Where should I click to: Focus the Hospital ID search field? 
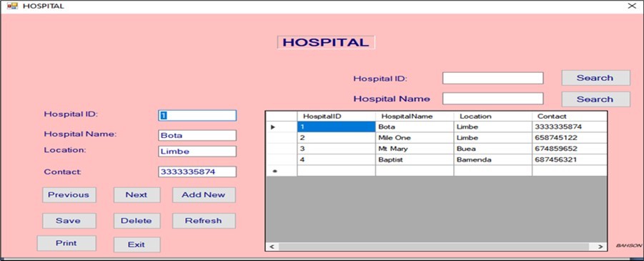(493, 78)
